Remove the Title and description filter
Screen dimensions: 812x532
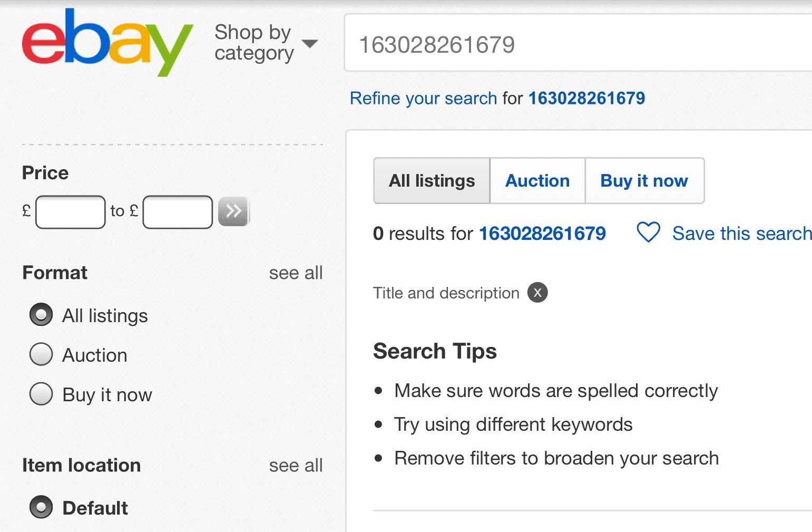(537, 292)
